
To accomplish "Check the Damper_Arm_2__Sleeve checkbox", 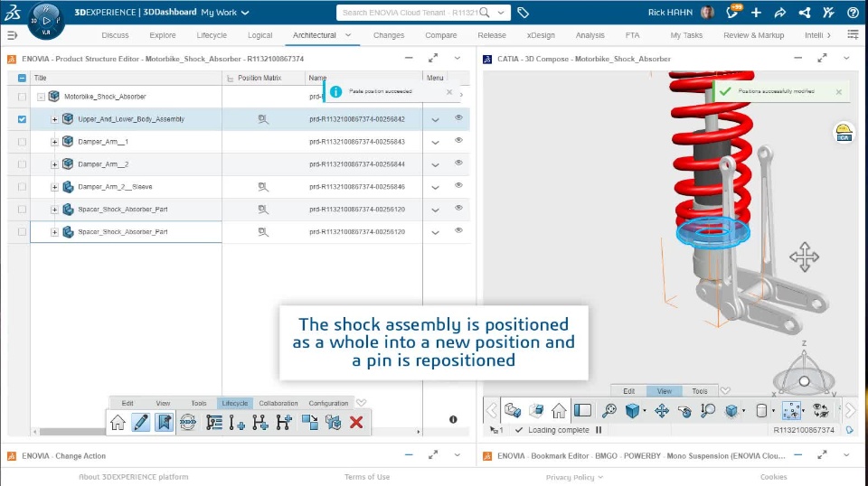I will point(22,187).
